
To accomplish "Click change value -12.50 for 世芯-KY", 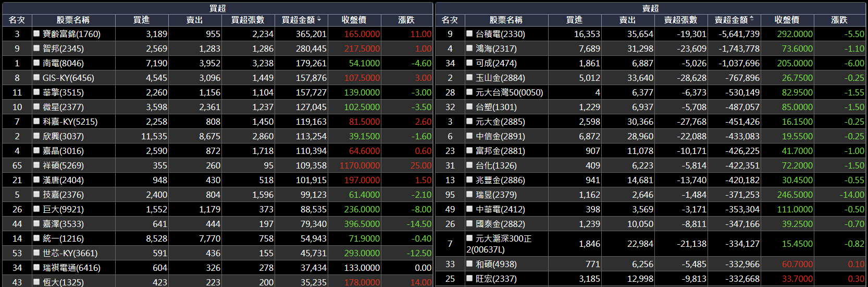I will [419, 253].
